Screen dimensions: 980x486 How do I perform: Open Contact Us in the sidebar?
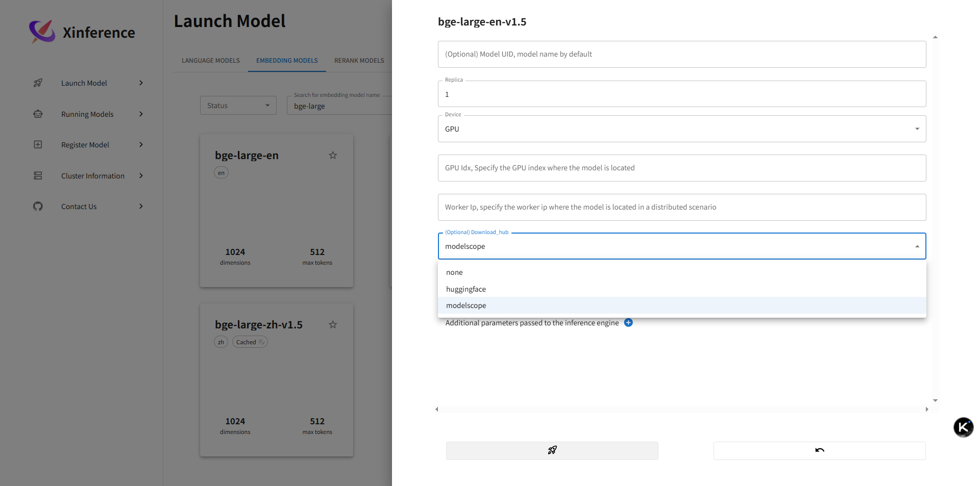pyautogui.click(x=79, y=207)
